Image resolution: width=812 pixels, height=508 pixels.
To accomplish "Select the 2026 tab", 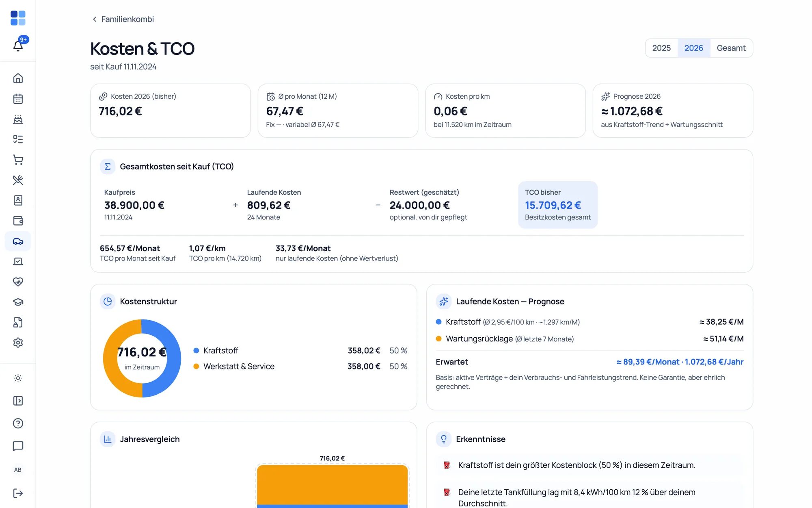I will [x=693, y=48].
